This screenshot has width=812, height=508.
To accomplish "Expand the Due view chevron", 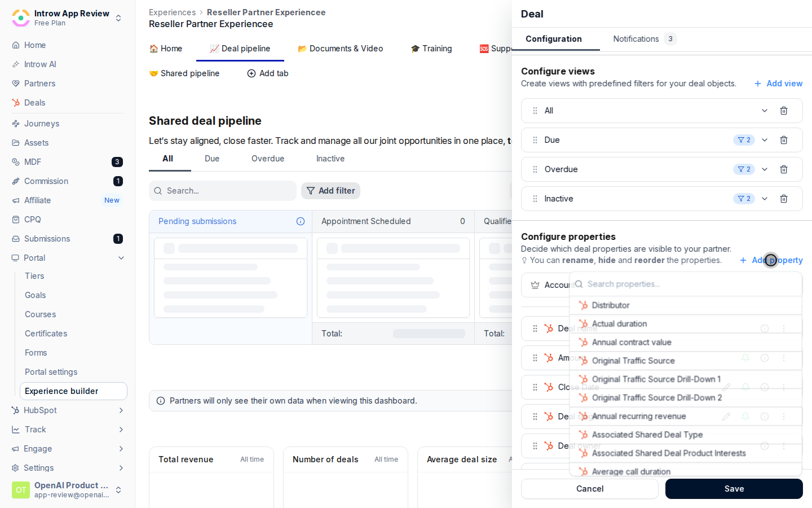I will 765,140.
